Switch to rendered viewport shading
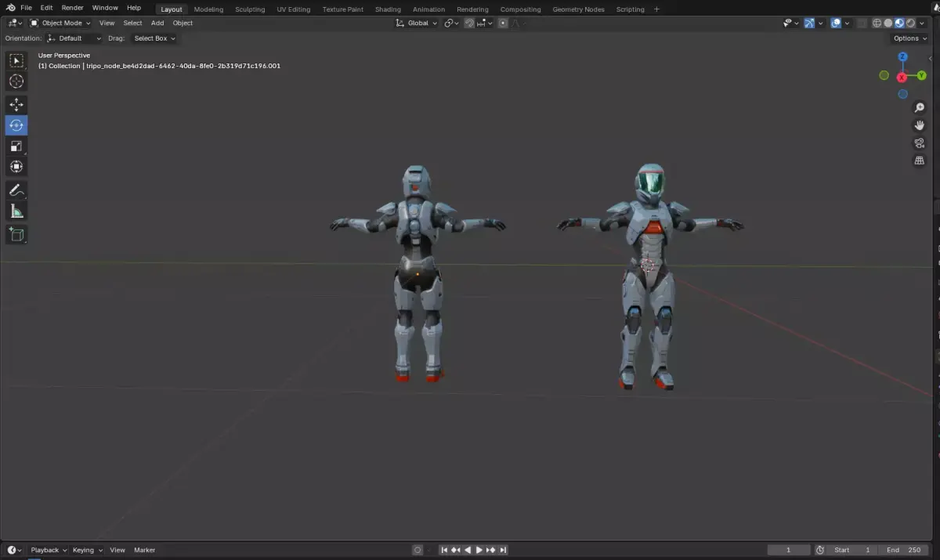The width and height of the screenshot is (940, 560). click(x=910, y=23)
